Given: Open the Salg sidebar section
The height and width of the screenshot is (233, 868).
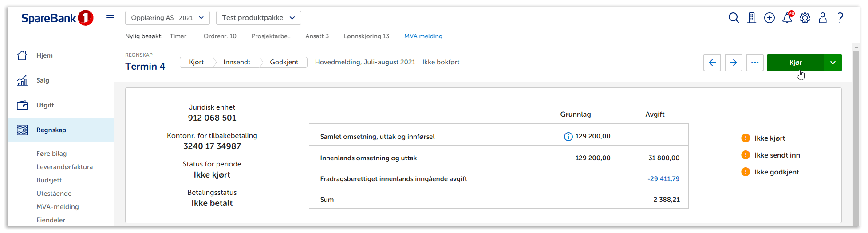Looking at the screenshot, I should click(x=43, y=80).
